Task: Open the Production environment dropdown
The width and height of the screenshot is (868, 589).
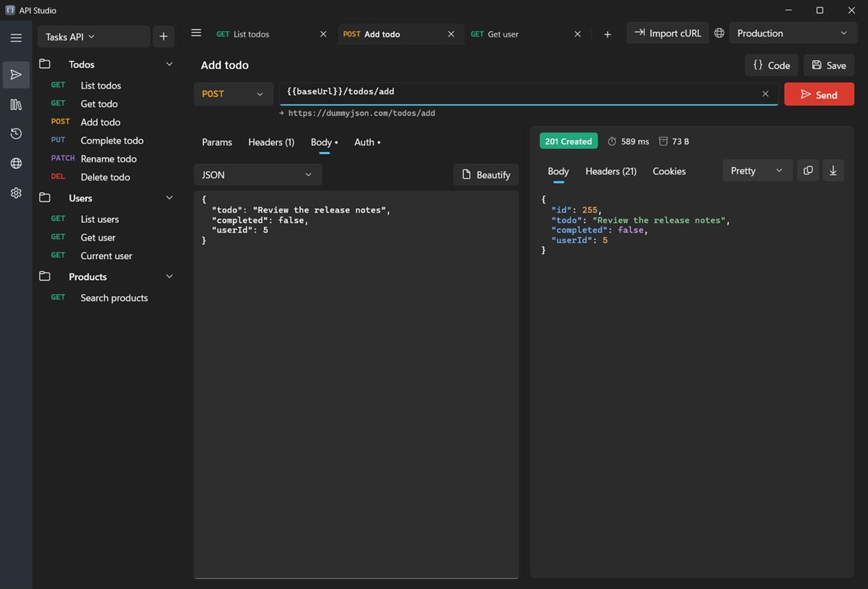Action: [x=792, y=33]
